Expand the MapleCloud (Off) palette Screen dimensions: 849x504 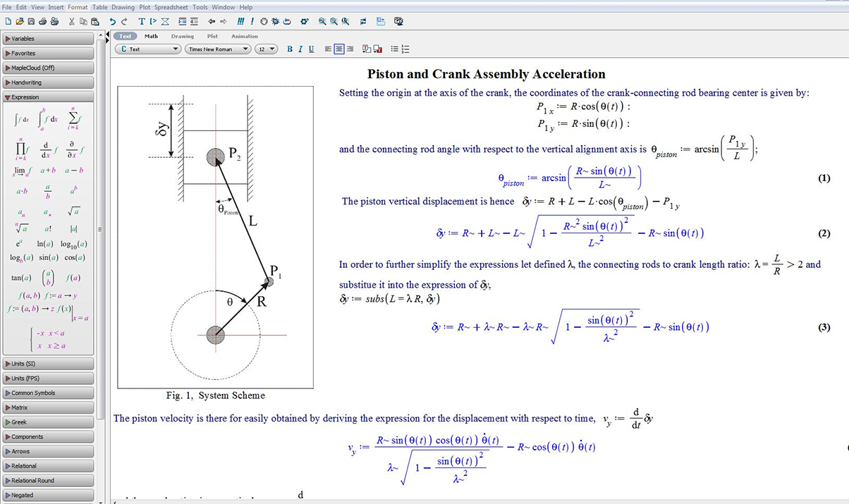48,68
